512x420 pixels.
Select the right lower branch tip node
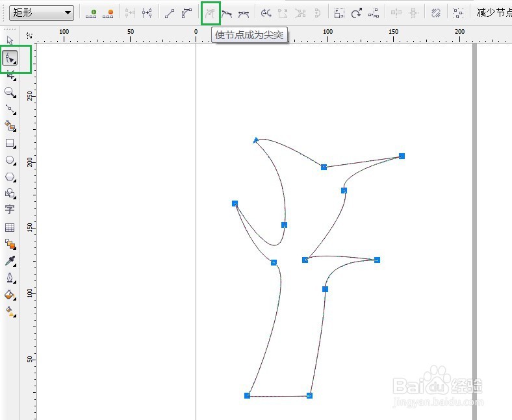click(x=377, y=260)
